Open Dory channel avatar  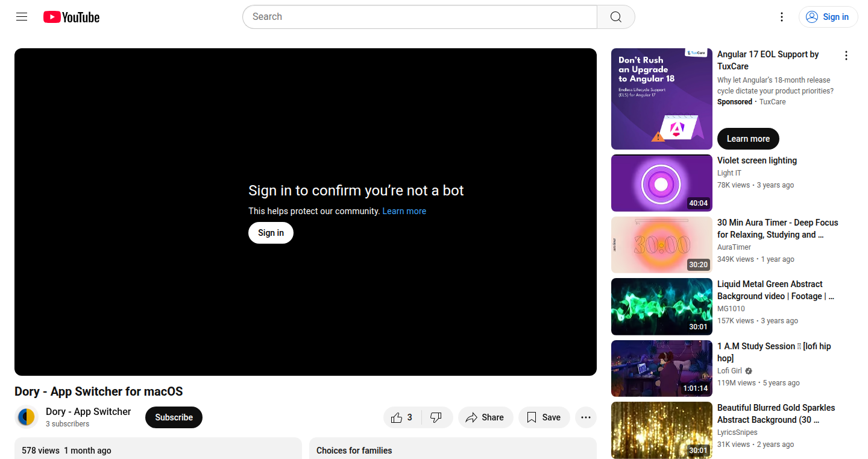pyautogui.click(x=27, y=417)
